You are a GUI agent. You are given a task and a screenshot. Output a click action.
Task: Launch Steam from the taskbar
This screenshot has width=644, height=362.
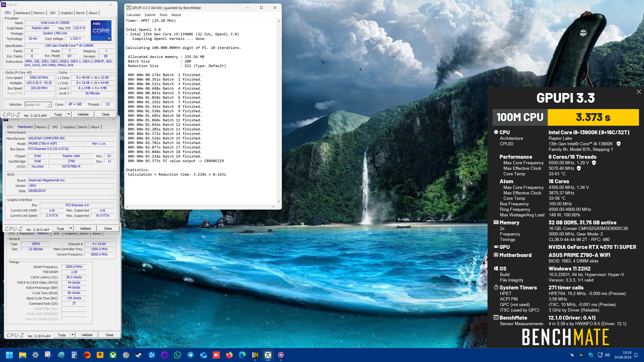coord(139,355)
